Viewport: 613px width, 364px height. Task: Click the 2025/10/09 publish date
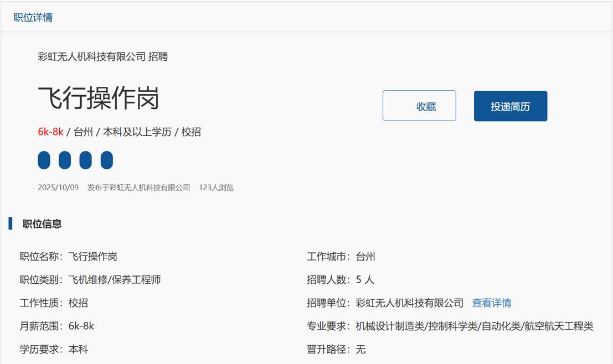58,188
